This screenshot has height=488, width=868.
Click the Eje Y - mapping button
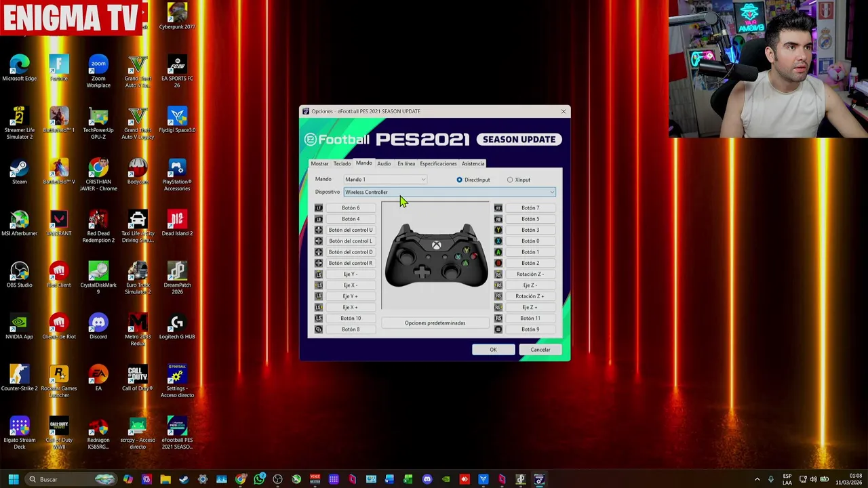[x=351, y=274]
